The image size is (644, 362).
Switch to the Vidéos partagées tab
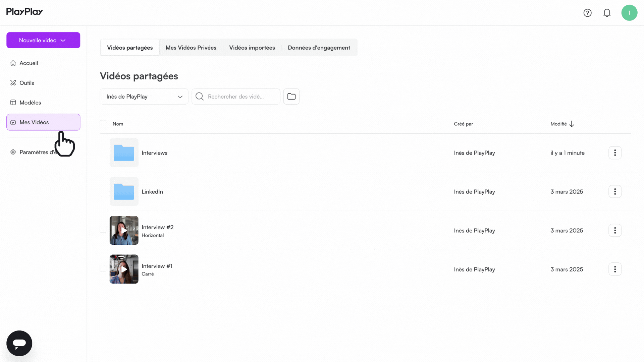(x=130, y=48)
